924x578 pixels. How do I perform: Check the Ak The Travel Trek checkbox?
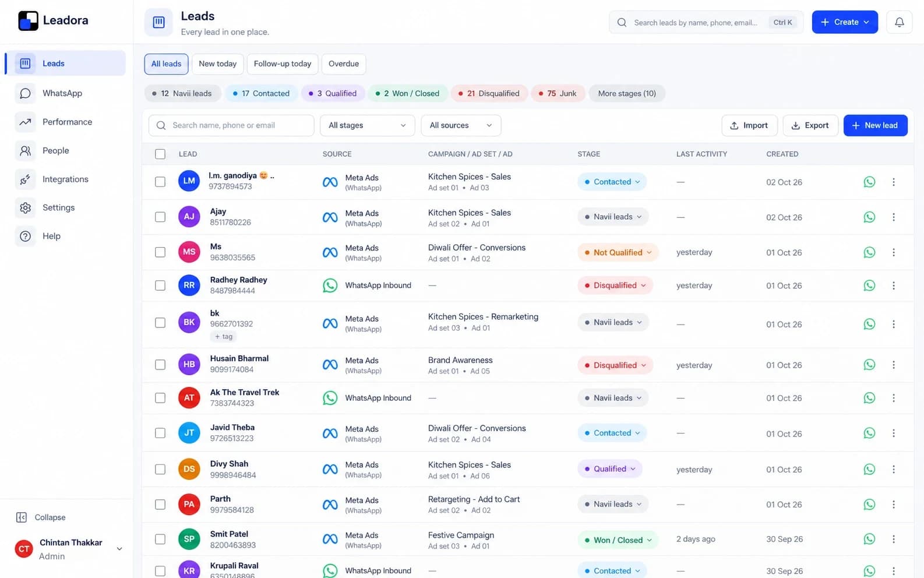(x=160, y=398)
